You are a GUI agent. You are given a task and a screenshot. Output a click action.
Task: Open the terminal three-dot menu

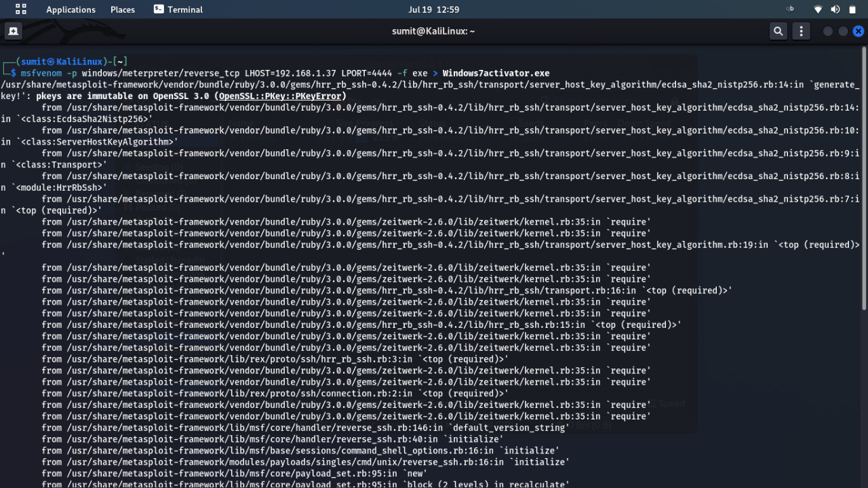coord(801,31)
